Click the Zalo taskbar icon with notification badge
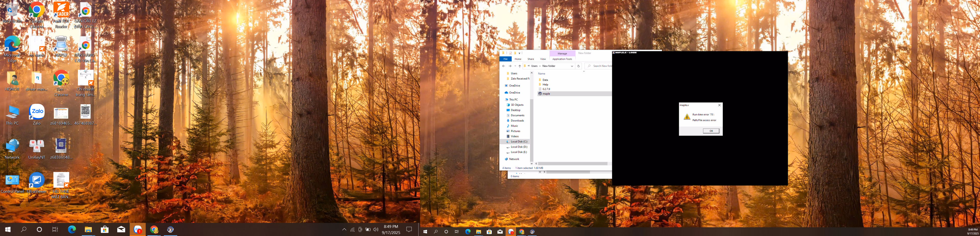 [138, 230]
